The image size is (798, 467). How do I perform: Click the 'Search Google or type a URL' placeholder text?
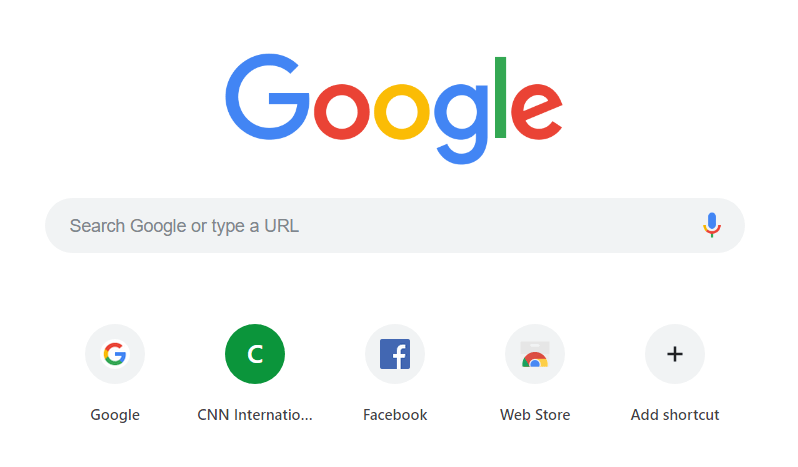[184, 226]
